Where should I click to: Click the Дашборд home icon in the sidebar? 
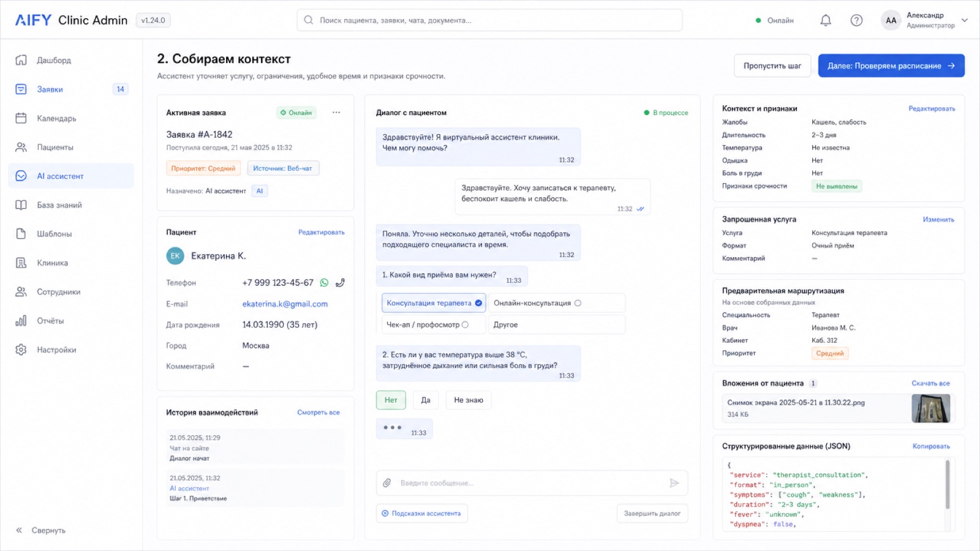pyautogui.click(x=21, y=60)
